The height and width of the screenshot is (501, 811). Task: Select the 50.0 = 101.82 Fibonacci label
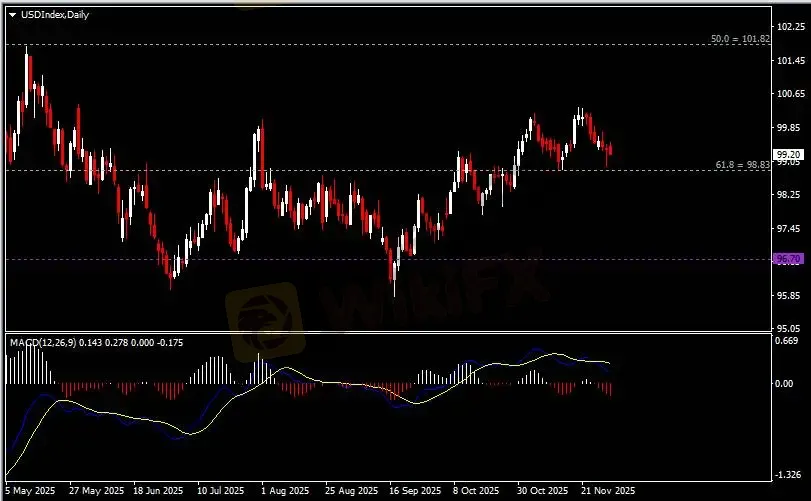[x=740, y=39]
